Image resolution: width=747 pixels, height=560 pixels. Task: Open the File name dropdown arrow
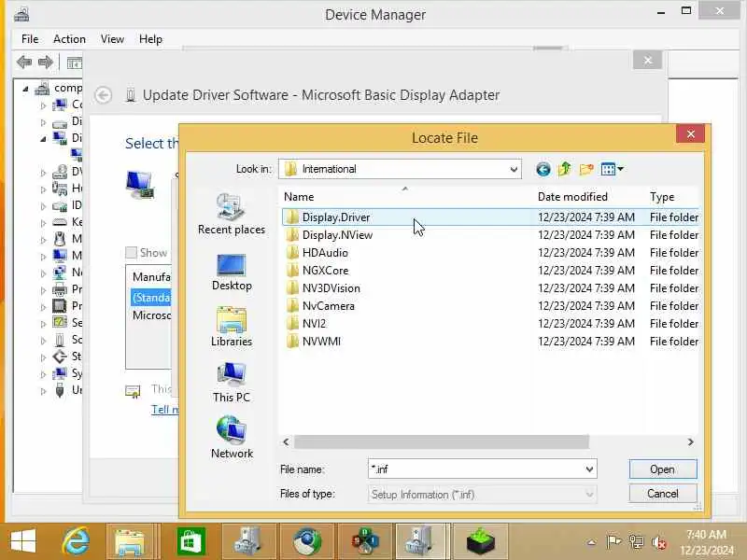tap(589, 469)
